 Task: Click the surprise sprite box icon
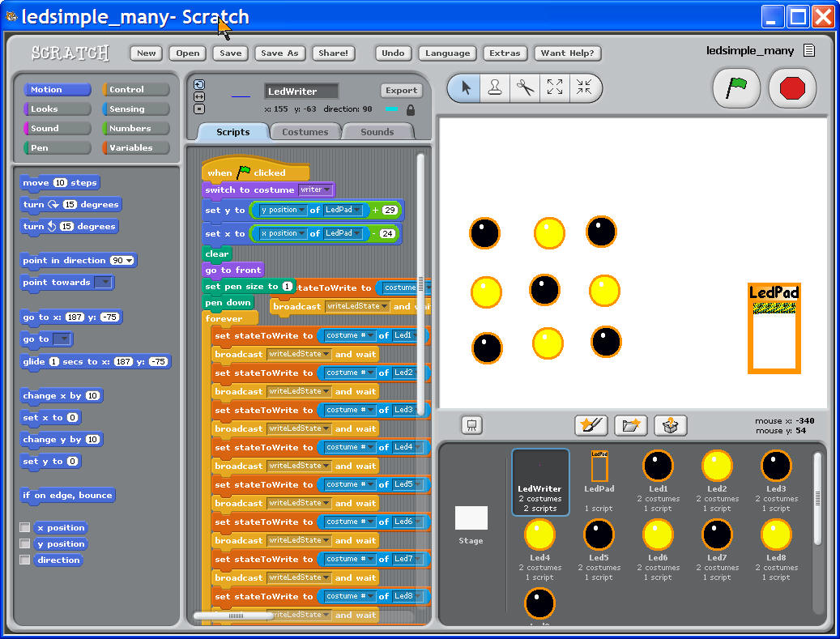click(670, 426)
